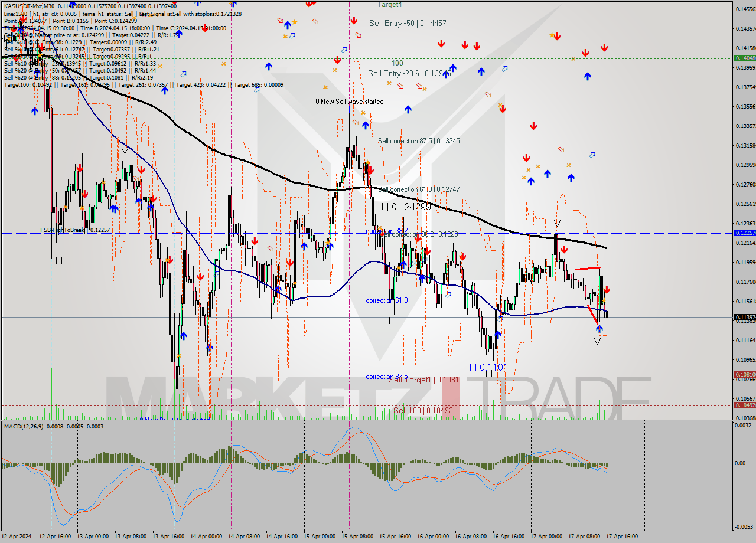
Task: Click the KASUSDT-Mxc,M30 chart title
Action: pos(28,5)
